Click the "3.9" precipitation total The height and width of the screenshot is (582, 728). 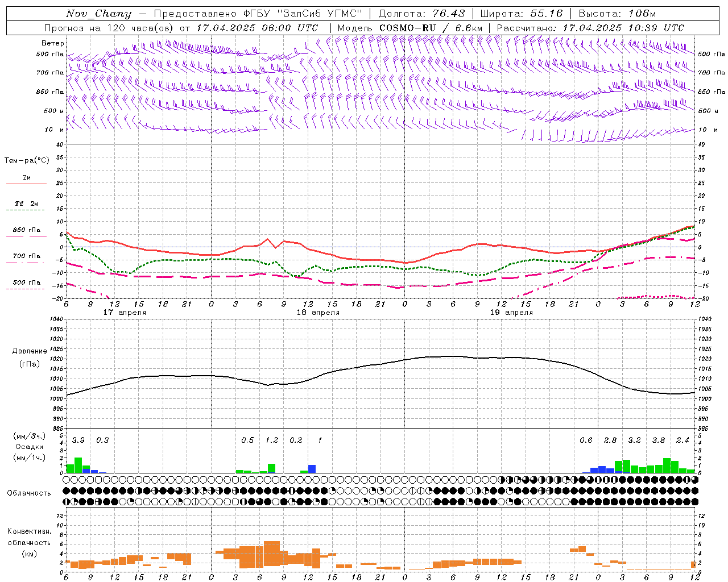78,440
